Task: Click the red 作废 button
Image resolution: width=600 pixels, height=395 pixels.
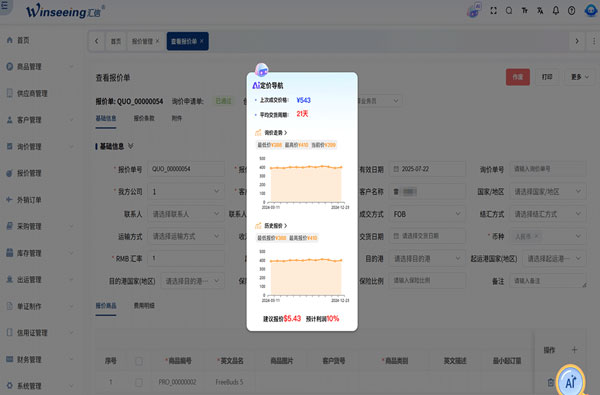Action: (x=518, y=77)
